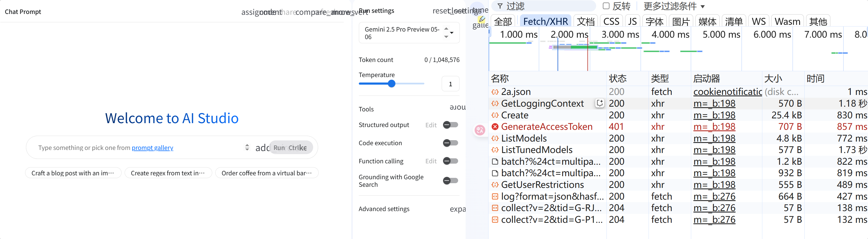The image size is (868, 239).
Task: Click the 2a.json request type icon
Action: click(495, 92)
